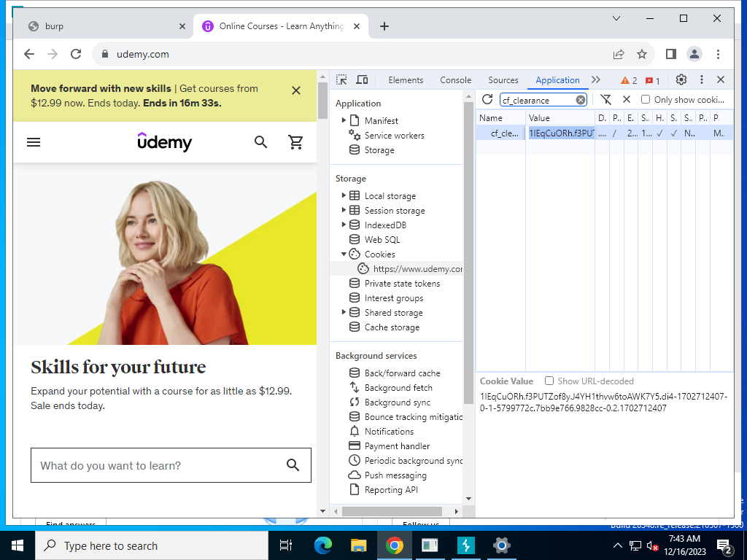Switch to the Elements tab
This screenshot has width=747, height=560.
click(x=406, y=80)
